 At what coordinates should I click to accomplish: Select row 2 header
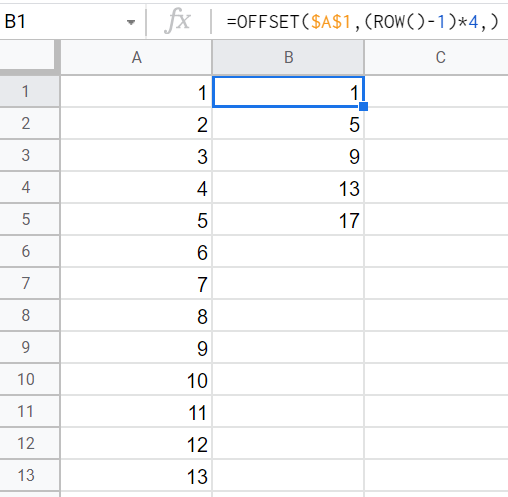click(x=30, y=123)
